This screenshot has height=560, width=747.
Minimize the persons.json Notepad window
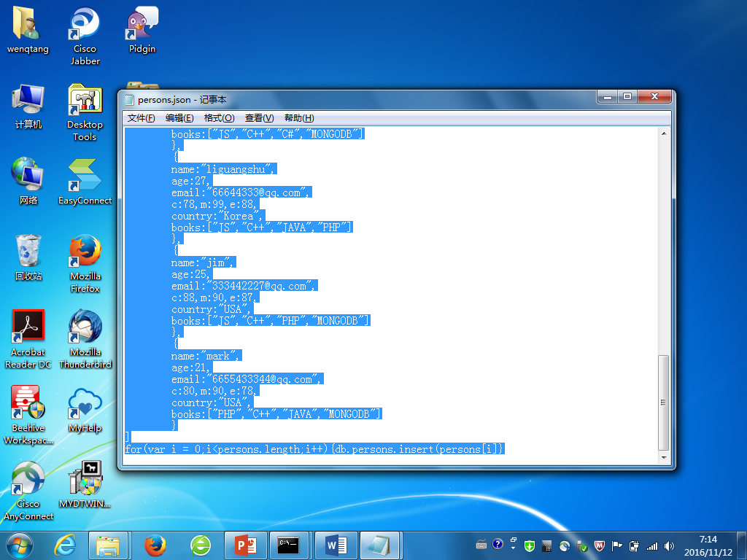pos(608,97)
